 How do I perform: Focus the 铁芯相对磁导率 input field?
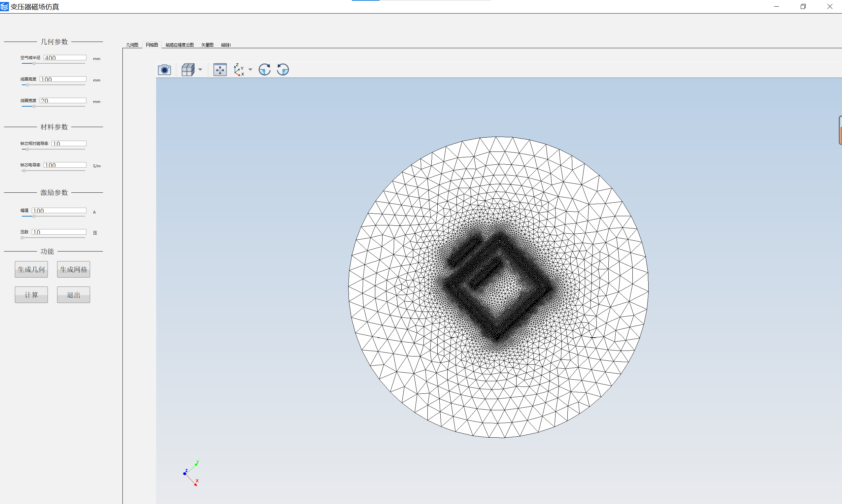69,143
